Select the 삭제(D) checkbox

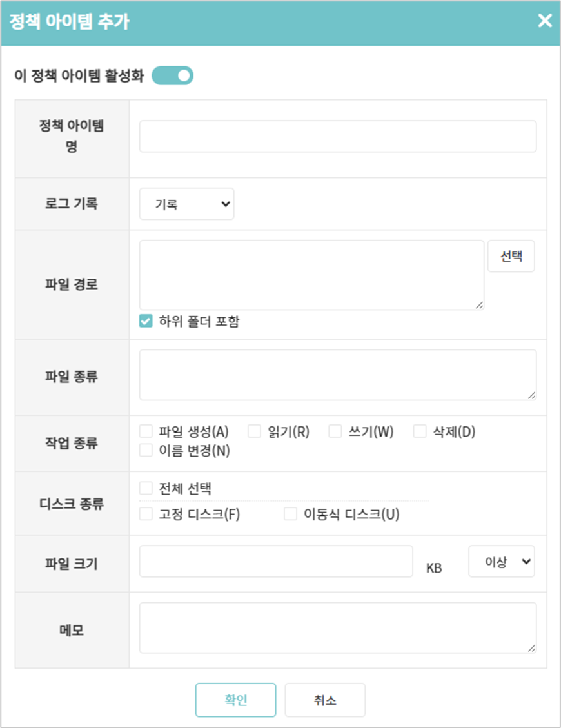point(420,431)
